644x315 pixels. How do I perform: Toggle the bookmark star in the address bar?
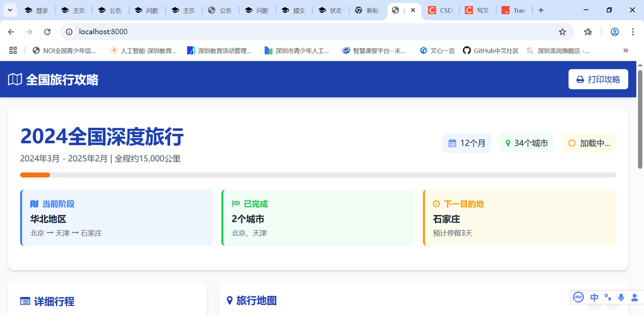(x=562, y=31)
